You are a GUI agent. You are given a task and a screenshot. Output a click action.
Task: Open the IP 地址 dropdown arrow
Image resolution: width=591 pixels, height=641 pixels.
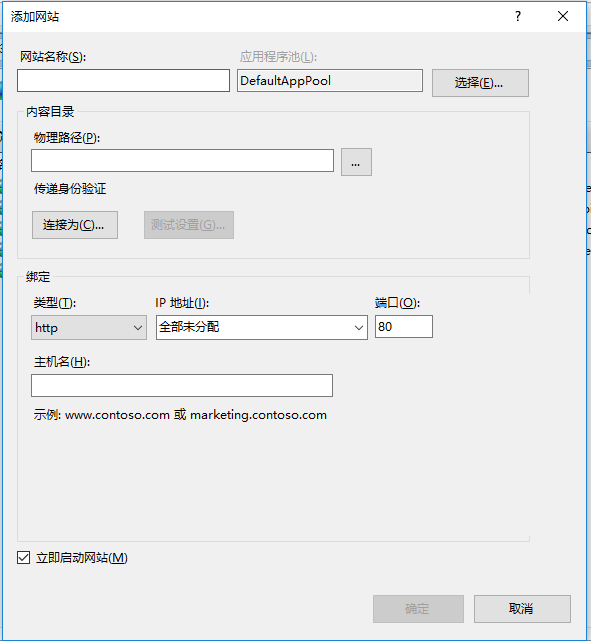[358, 327]
